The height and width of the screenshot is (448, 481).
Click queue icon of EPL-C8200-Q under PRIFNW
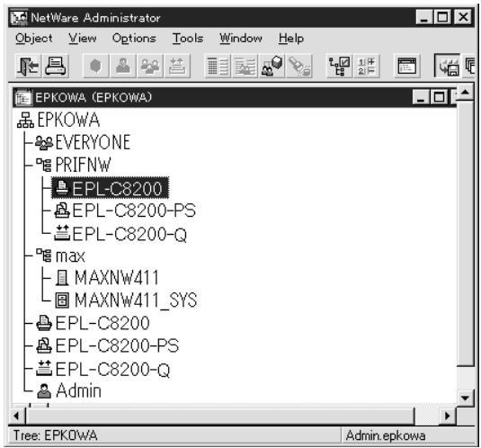[62, 233]
